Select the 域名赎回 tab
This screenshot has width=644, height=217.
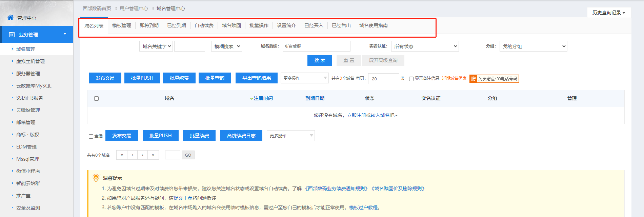231,25
